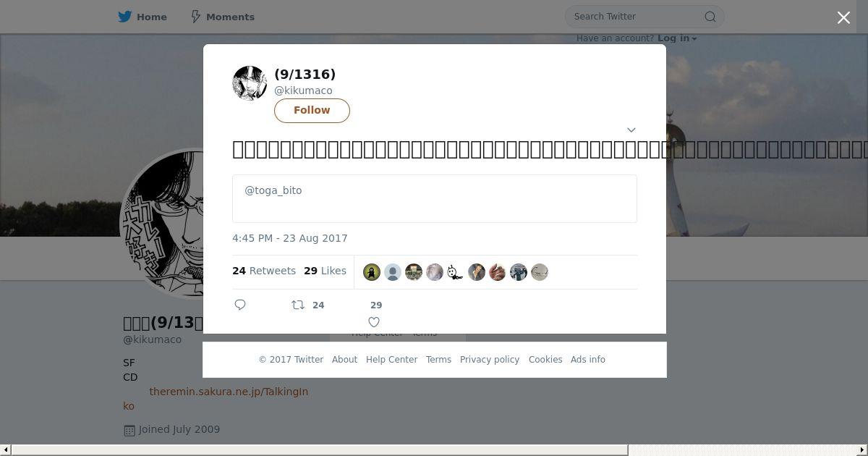868x456 pixels.
Task: Click the retweet arrows icon
Action: (x=297, y=305)
